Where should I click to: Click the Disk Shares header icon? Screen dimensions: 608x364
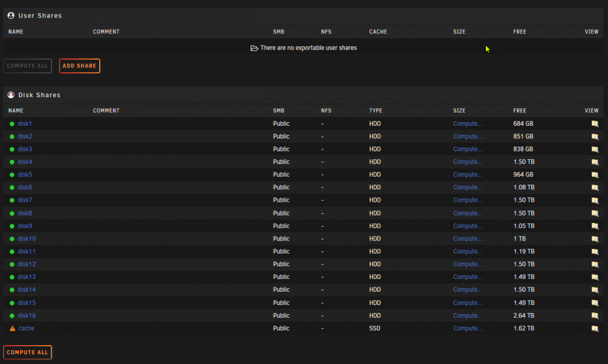(x=11, y=95)
